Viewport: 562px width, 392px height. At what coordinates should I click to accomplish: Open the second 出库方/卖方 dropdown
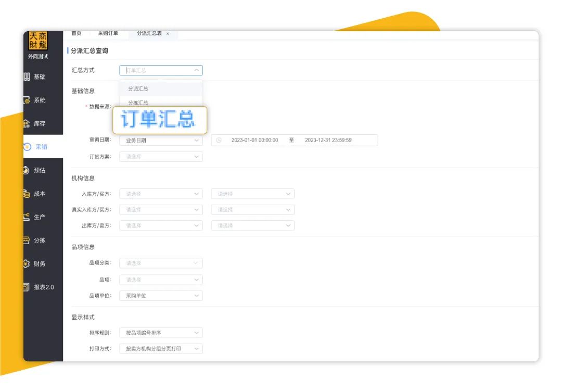point(253,225)
